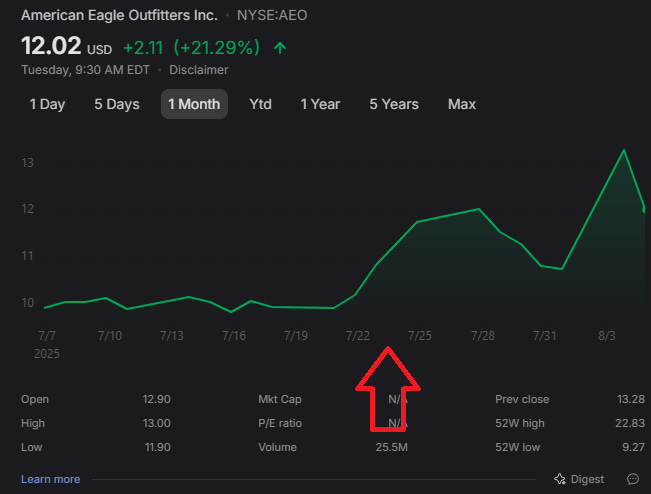This screenshot has width=651, height=494.
Task: Click the NYSE:AEO ticker label
Action: tap(272, 15)
